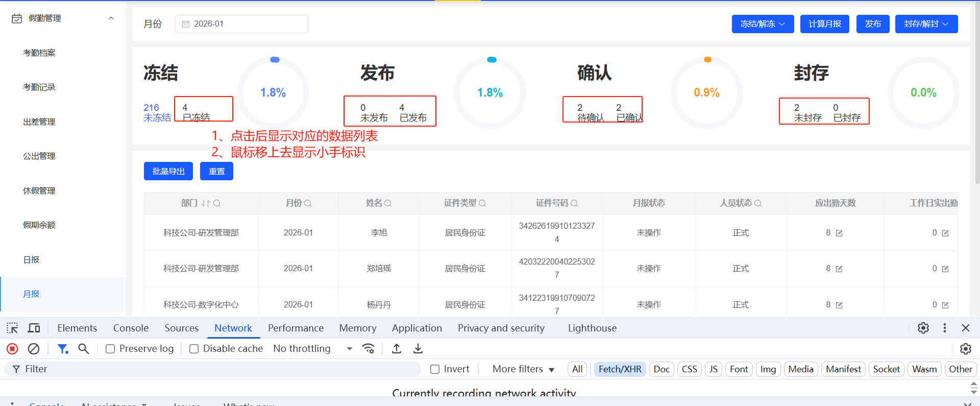980x406 pixels.
Task: Click the 批量导出 button
Action: pyautogui.click(x=168, y=172)
